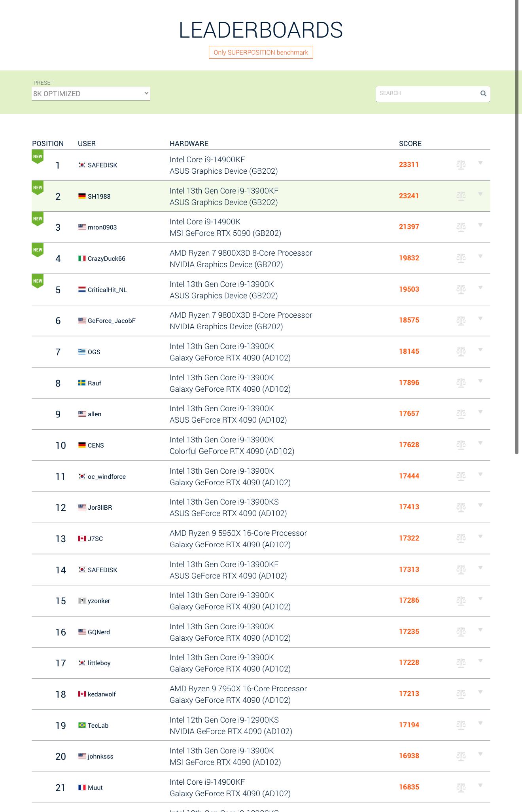
Task: Open user profile link Rauf
Action: 95,383
